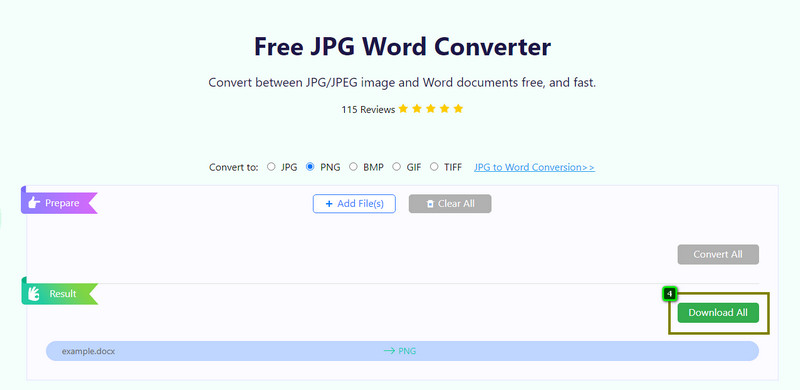Click the plus icon in Add File(s)
This screenshot has height=390, width=800.
[329, 204]
